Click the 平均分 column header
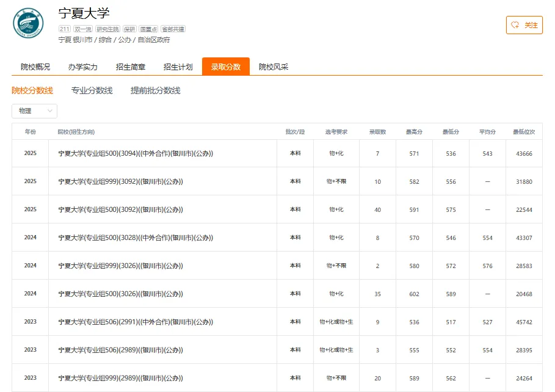 (x=487, y=132)
